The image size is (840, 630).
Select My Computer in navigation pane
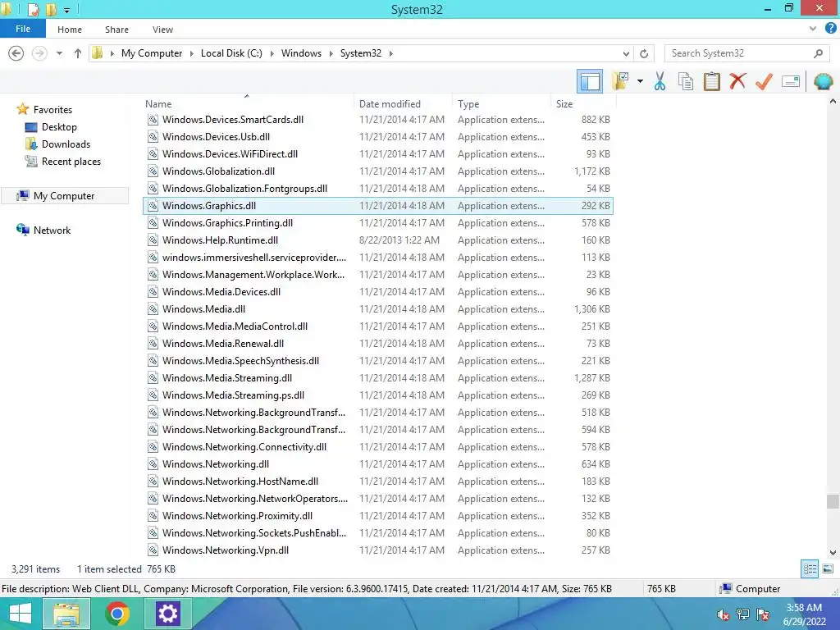coord(64,195)
